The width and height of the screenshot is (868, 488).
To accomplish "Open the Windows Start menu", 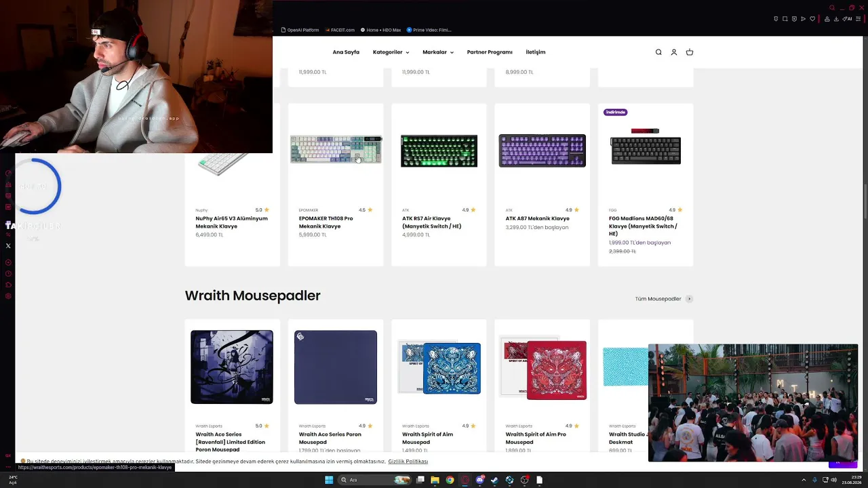I will (x=329, y=480).
